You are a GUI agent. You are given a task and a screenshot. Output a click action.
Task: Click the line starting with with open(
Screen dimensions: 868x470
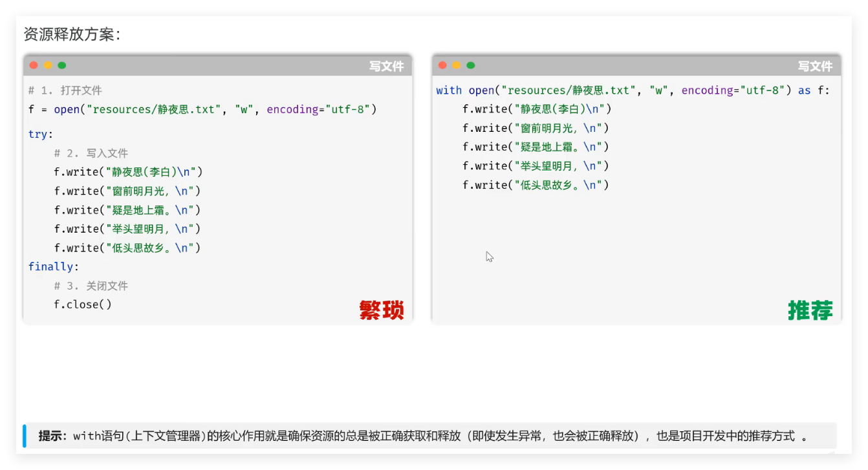pos(633,91)
